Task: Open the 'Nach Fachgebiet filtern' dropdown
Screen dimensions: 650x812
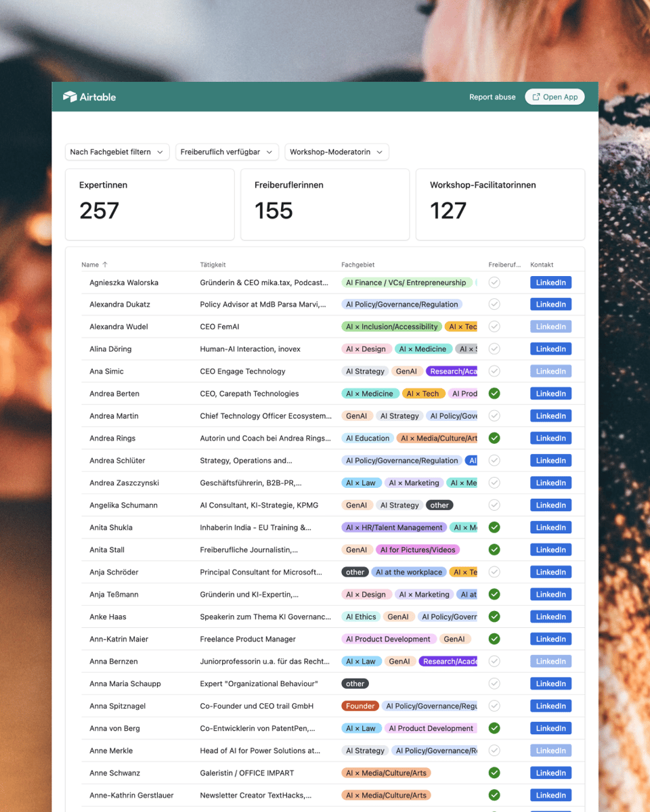Action: 116,152
